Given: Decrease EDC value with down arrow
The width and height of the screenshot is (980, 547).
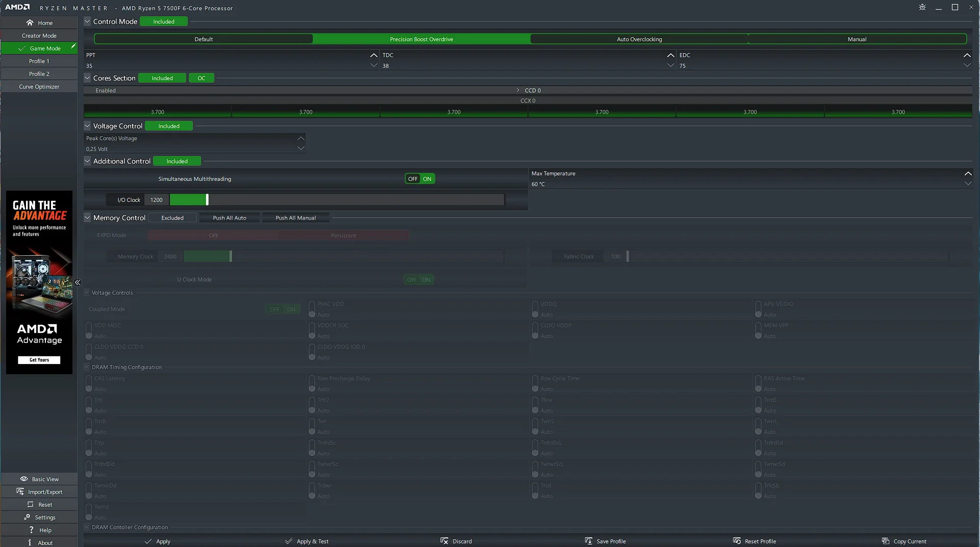Looking at the screenshot, I should click(x=967, y=65).
